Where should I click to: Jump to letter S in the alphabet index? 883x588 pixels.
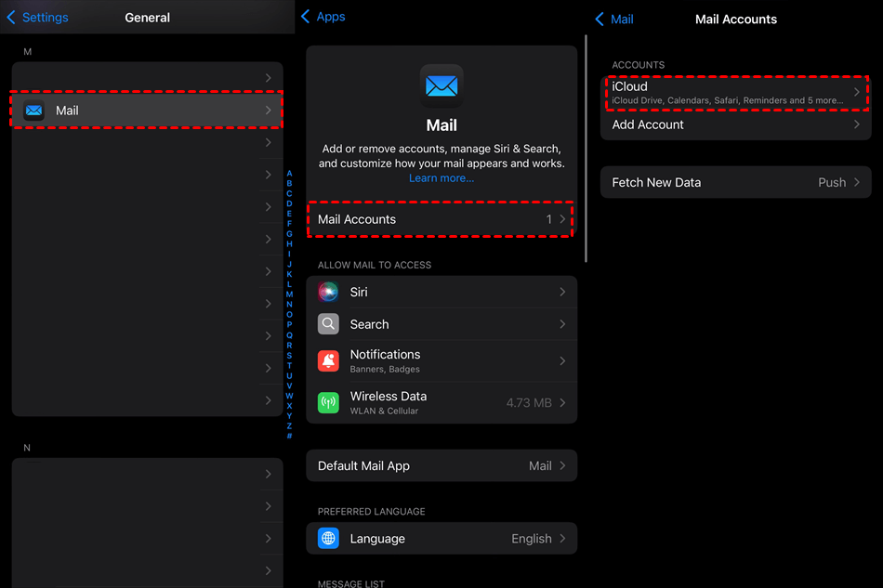coord(289,355)
